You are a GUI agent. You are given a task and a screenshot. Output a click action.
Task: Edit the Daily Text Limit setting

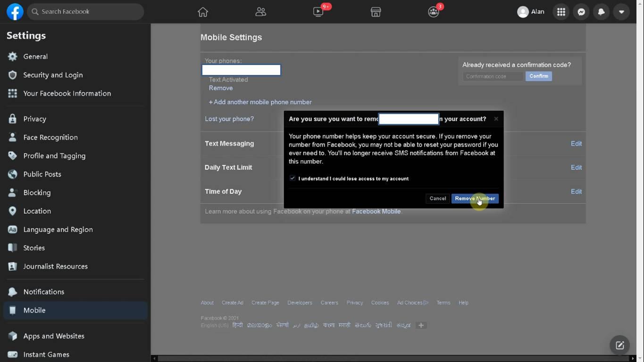pyautogui.click(x=576, y=167)
